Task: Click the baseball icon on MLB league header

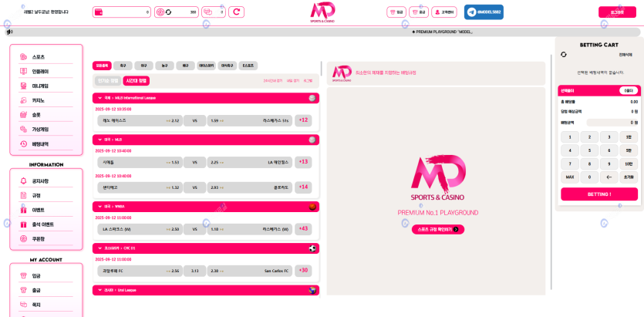Action: coord(312,140)
